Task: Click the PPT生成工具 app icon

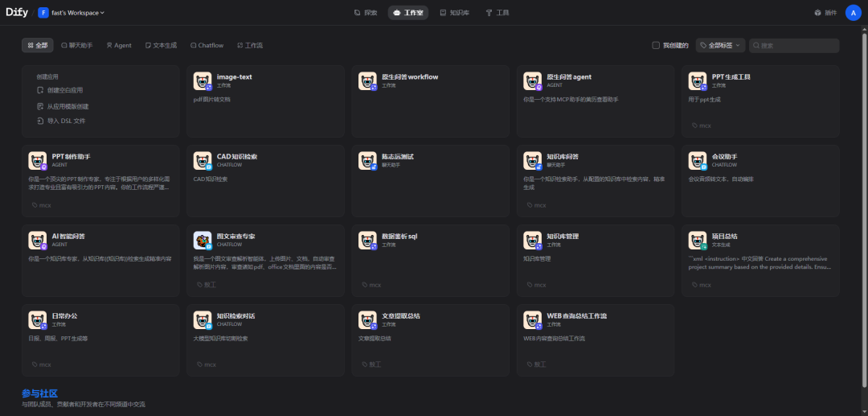Action: click(x=697, y=81)
